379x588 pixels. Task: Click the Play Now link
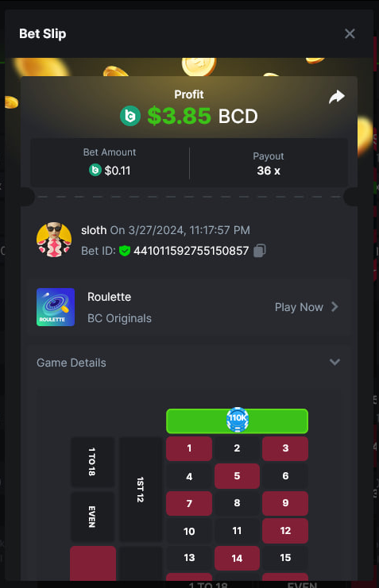[299, 307]
